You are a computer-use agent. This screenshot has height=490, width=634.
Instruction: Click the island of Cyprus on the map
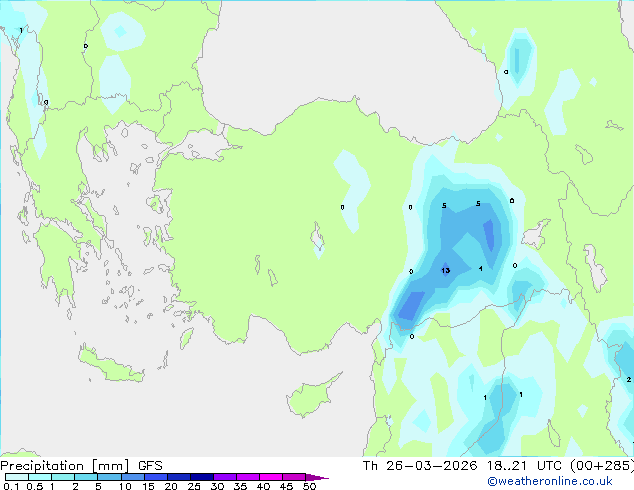tap(311, 398)
